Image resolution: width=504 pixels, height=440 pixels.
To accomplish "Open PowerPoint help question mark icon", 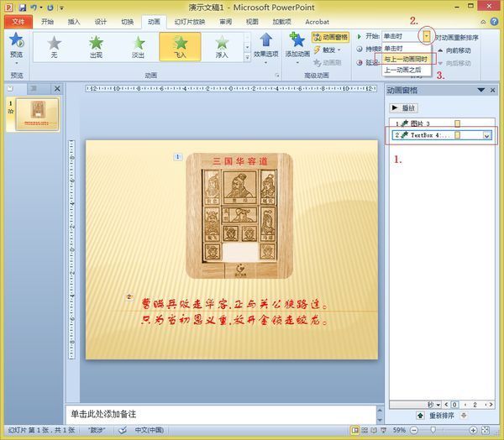I will 494,22.
